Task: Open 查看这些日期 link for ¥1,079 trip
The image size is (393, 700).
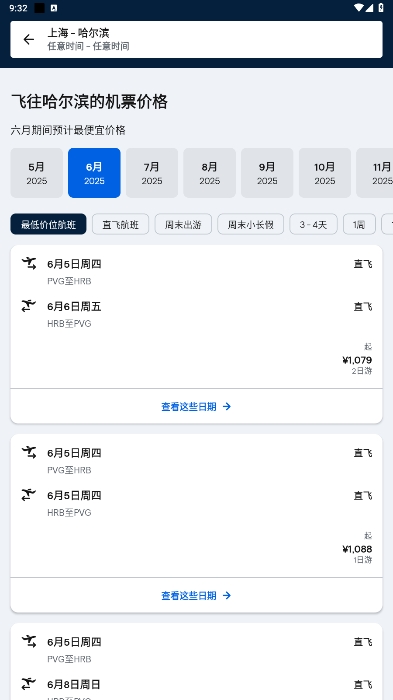Action: (x=196, y=406)
